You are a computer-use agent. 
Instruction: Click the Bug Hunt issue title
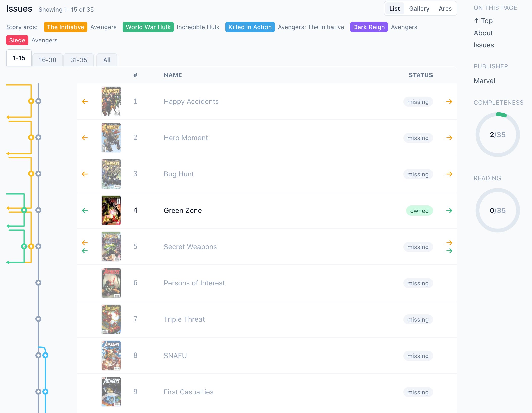pyautogui.click(x=179, y=174)
